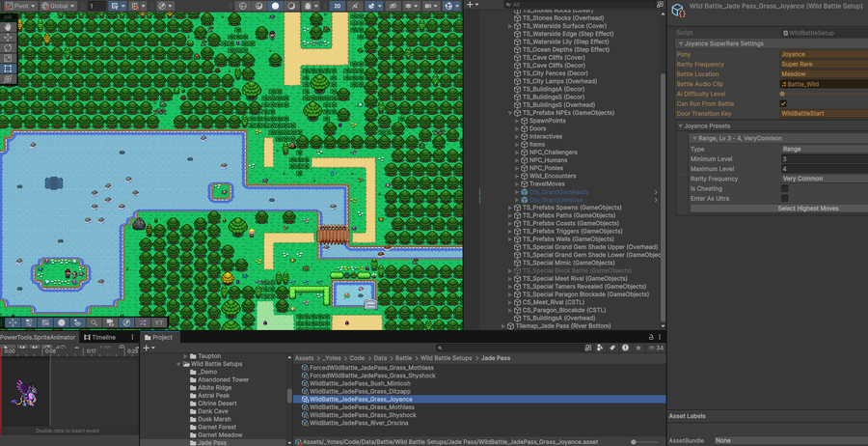Toggle grid snapping icon
The height and width of the screenshot is (446, 868).
(115, 6)
